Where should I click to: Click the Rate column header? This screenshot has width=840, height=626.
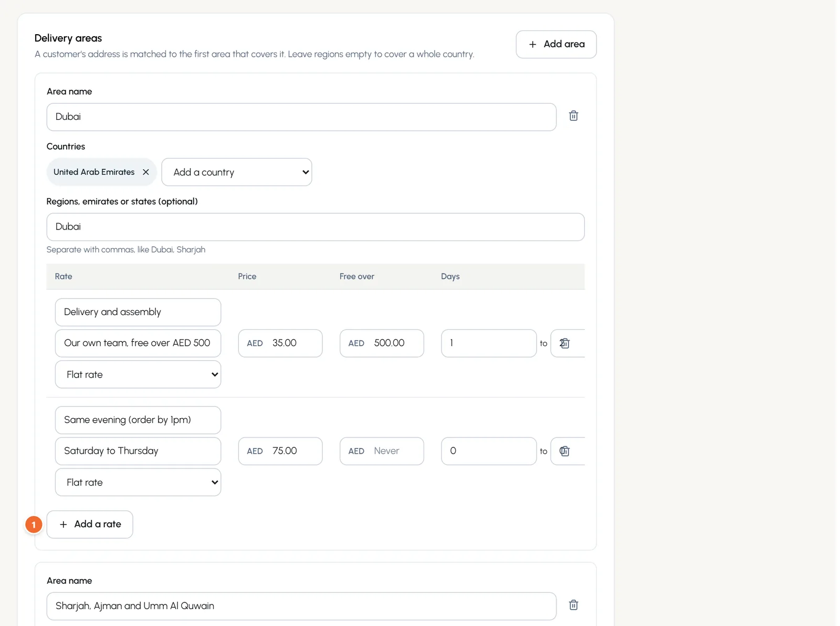[x=64, y=276]
